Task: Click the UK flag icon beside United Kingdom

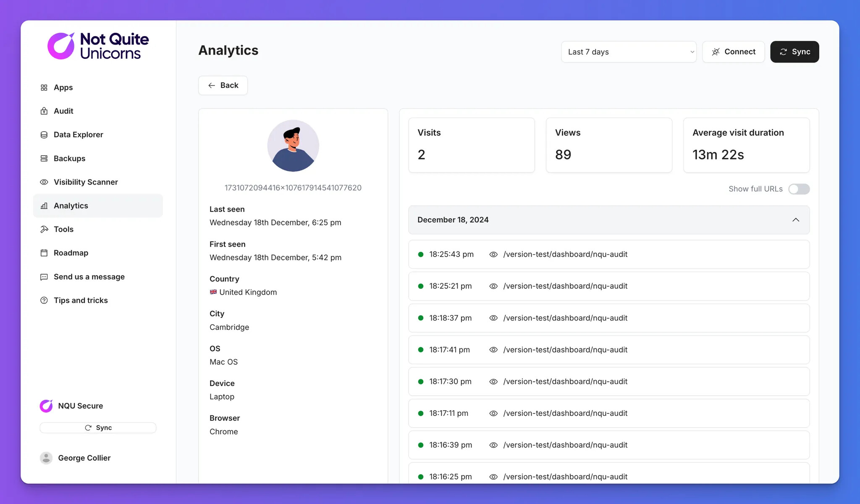Action: pyautogui.click(x=213, y=292)
